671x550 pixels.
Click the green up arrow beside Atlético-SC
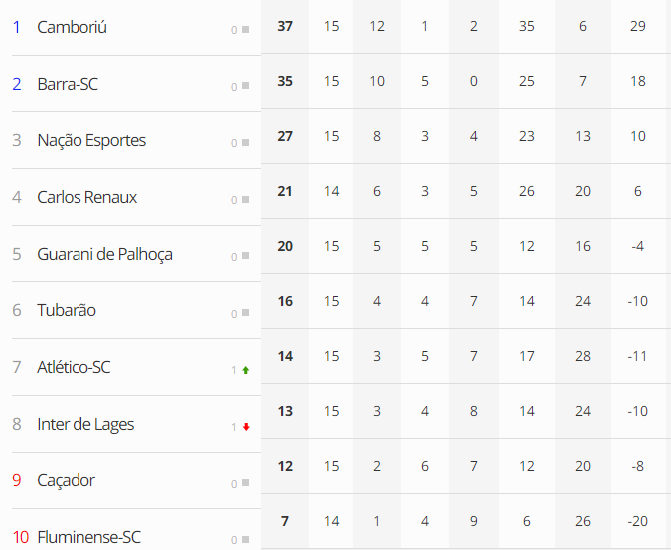pyautogui.click(x=246, y=370)
